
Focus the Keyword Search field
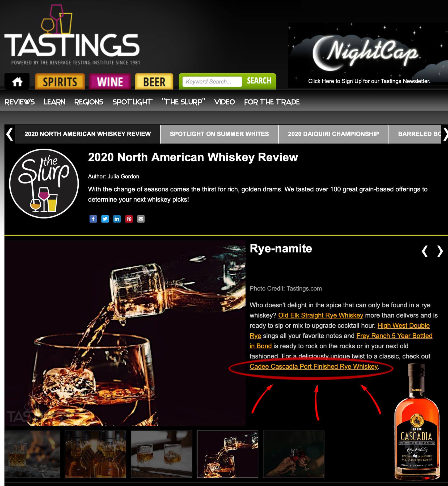click(212, 81)
